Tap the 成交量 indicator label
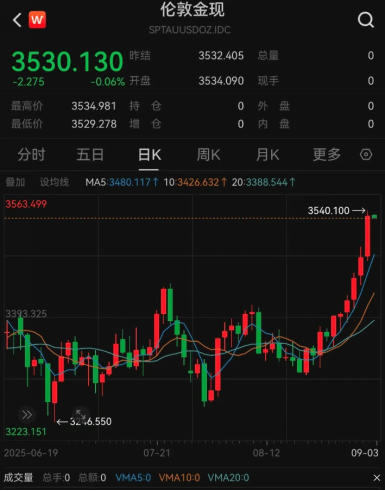The image size is (385, 491). 18,478
